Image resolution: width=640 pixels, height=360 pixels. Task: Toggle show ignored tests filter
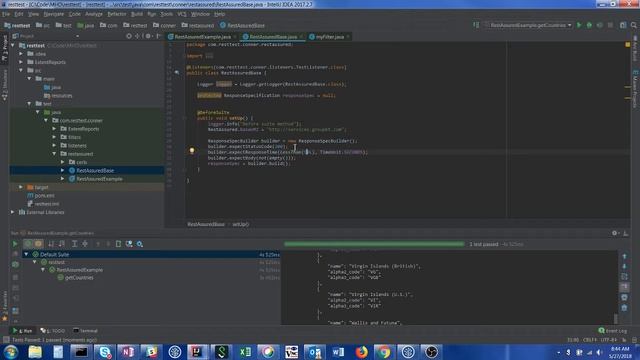[x=38, y=244]
